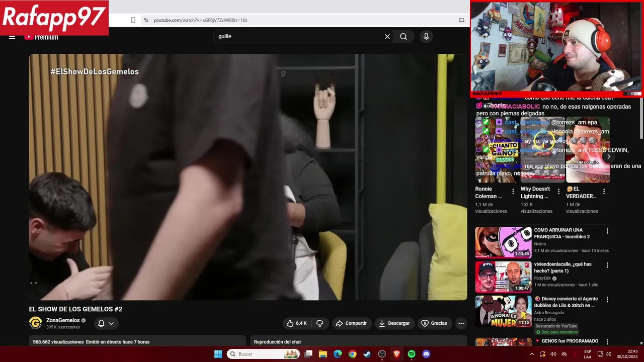Open site information icon beside the URL

[146, 20]
